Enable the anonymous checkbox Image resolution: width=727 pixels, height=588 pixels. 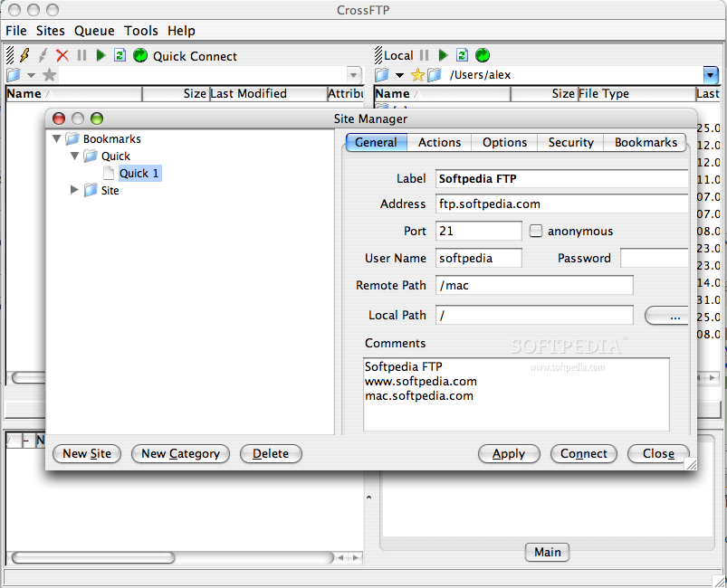[x=535, y=231]
